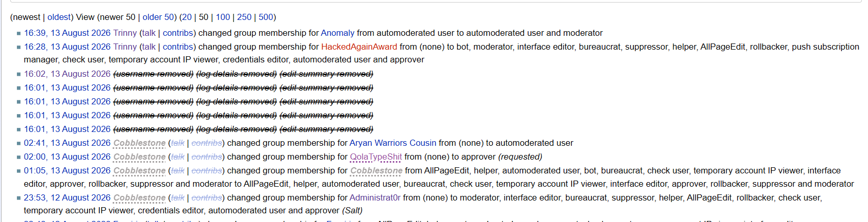Open the Administrat0r user page

pos(375,198)
